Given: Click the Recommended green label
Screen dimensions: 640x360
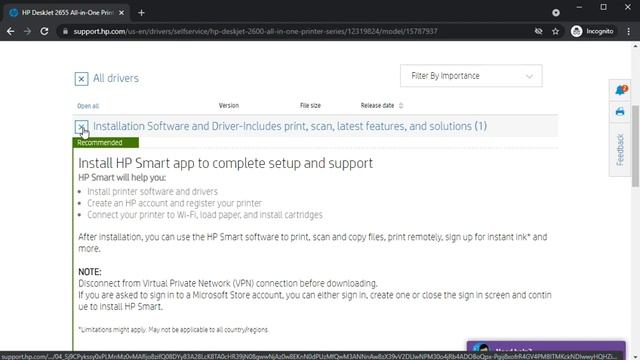Looking at the screenshot, I should 106,142.
